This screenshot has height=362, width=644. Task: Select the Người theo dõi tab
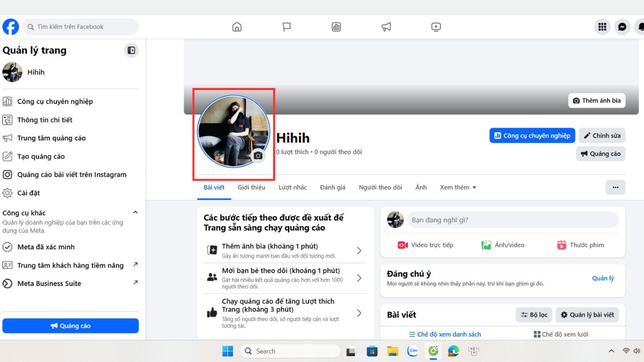380,187
